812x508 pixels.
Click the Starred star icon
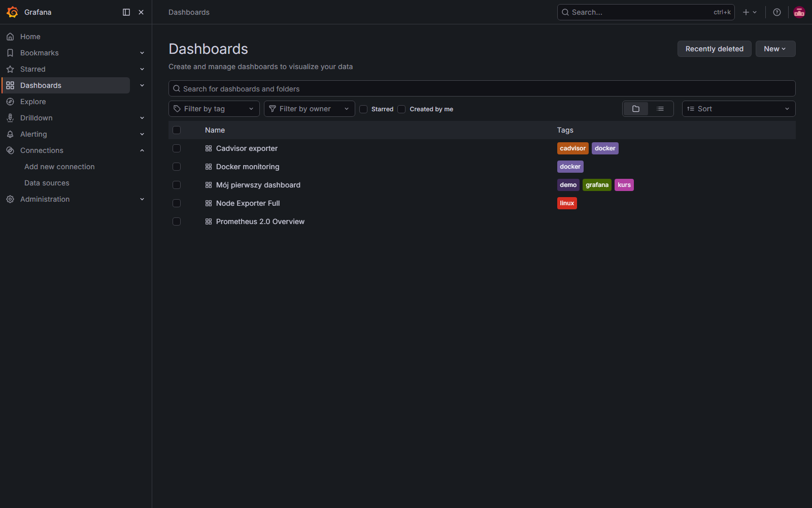[x=10, y=69]
